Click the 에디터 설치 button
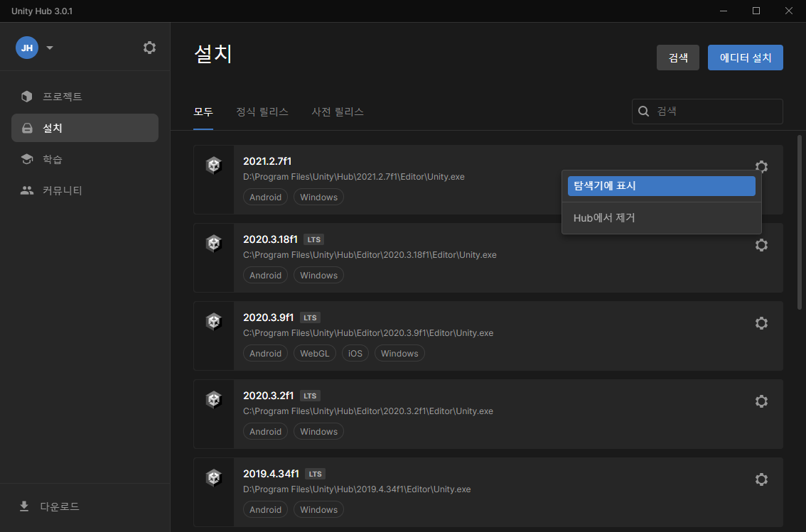 pos(746,58)
